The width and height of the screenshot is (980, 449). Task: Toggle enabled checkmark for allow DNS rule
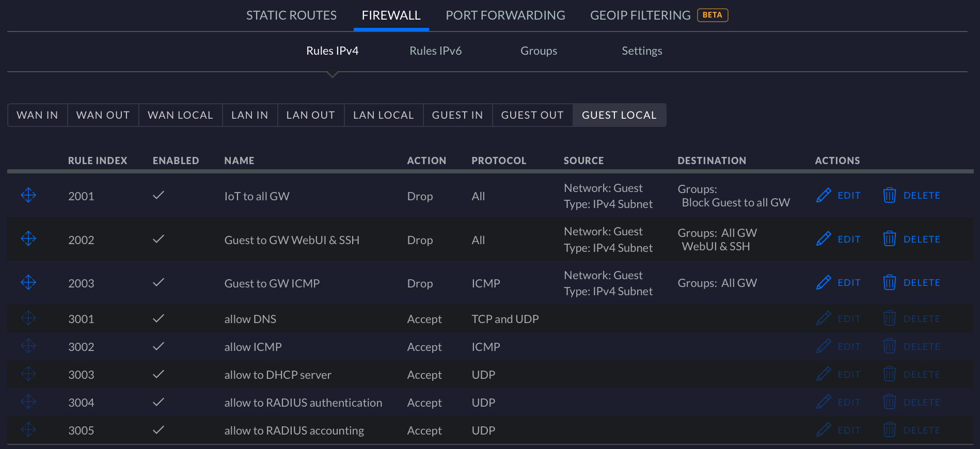(159, 318)
